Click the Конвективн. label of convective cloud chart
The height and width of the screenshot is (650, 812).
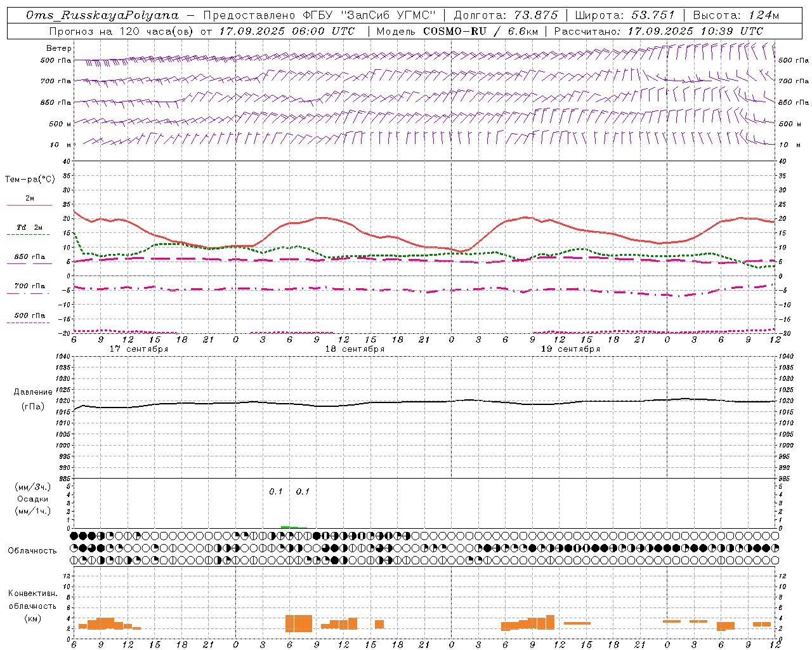click(x=33, y=594)
